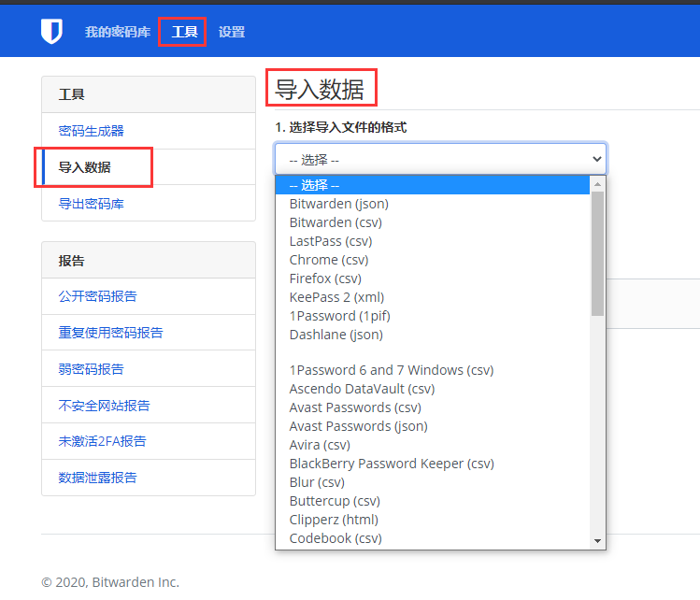The height and width of the screenshot is (600, 700).
Task: Open the 不安全网站报告 report
Action: (104, 406)
